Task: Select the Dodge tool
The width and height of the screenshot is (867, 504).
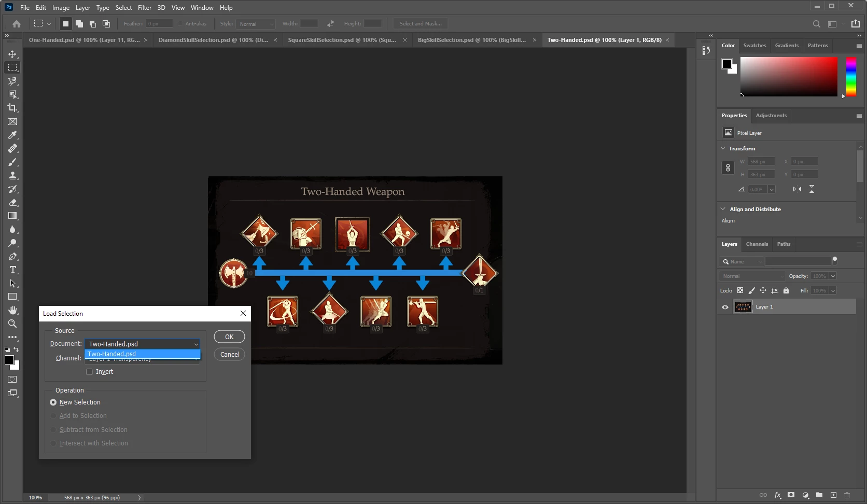Action: (x=12, y=243)
